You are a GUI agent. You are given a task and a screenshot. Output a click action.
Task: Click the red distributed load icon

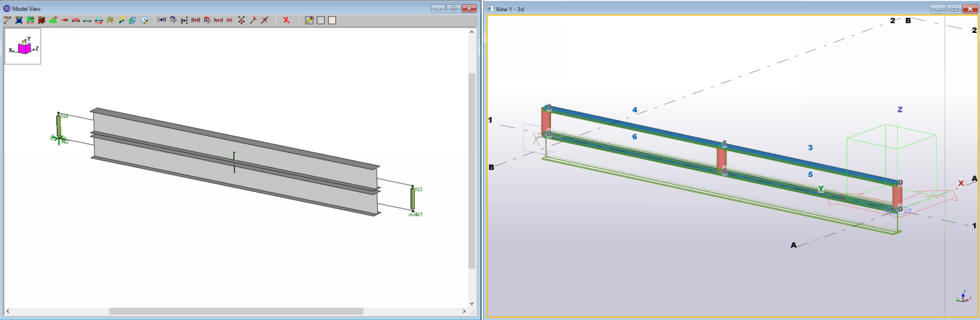76,20
